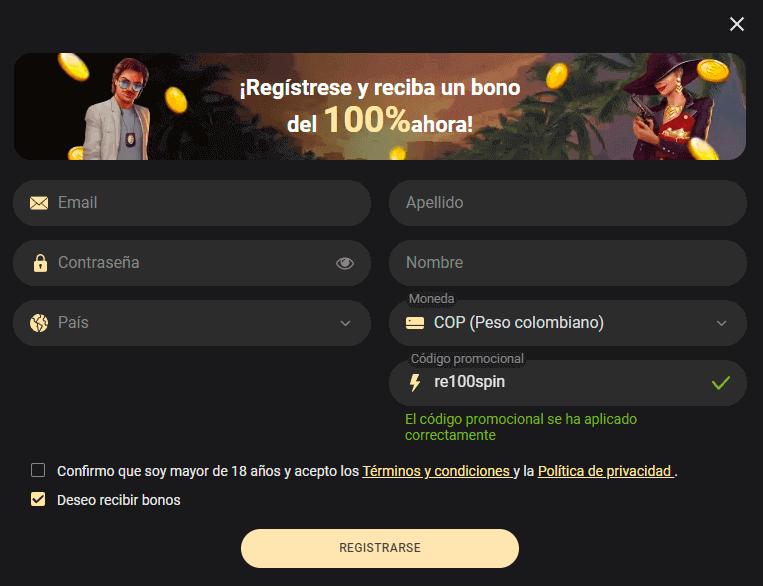Focus the Nombre input field
Image resolution: width=763 pixels, height=586 pixels.
coord(567,263)
